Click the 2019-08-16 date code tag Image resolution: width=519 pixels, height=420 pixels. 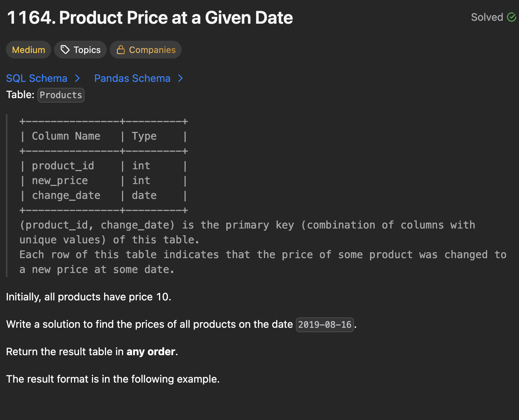(324, 325)
